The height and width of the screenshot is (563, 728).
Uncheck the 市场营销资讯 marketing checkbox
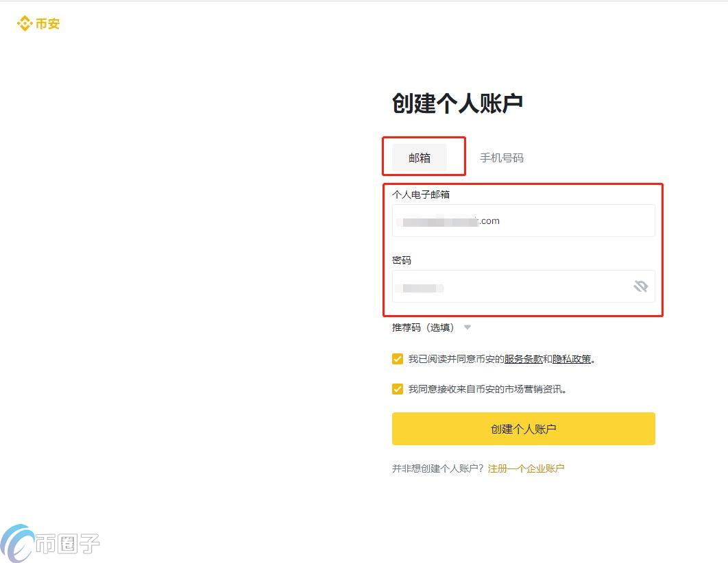click(x=398, y=388)
